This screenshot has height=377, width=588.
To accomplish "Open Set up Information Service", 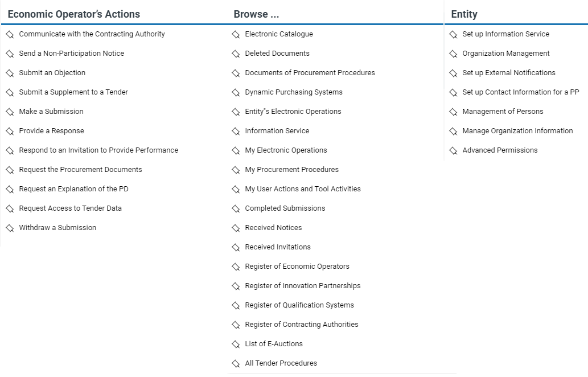I will pos(505,34).
